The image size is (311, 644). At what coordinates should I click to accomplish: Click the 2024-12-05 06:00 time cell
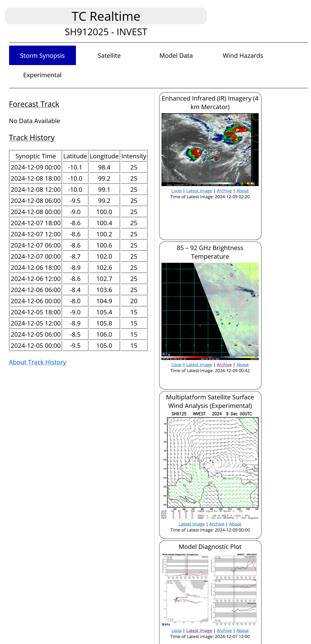[36, 334]
